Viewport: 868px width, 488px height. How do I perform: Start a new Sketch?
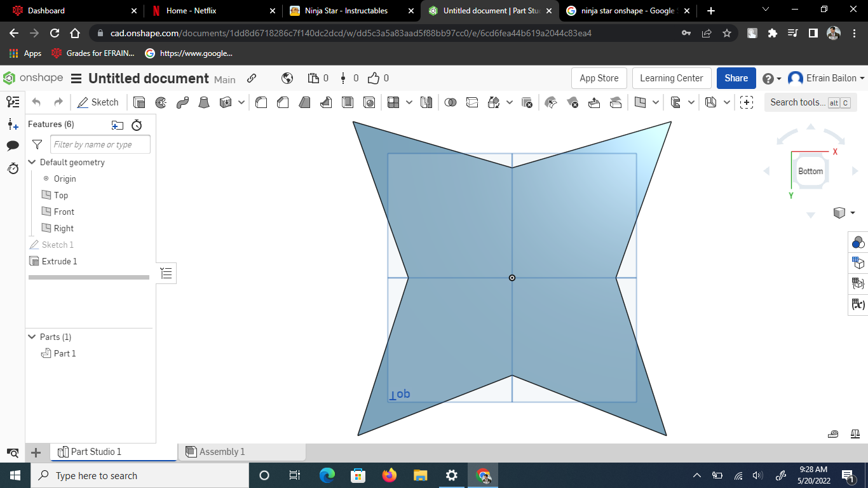pyautogui.click(x=98, y=102)
